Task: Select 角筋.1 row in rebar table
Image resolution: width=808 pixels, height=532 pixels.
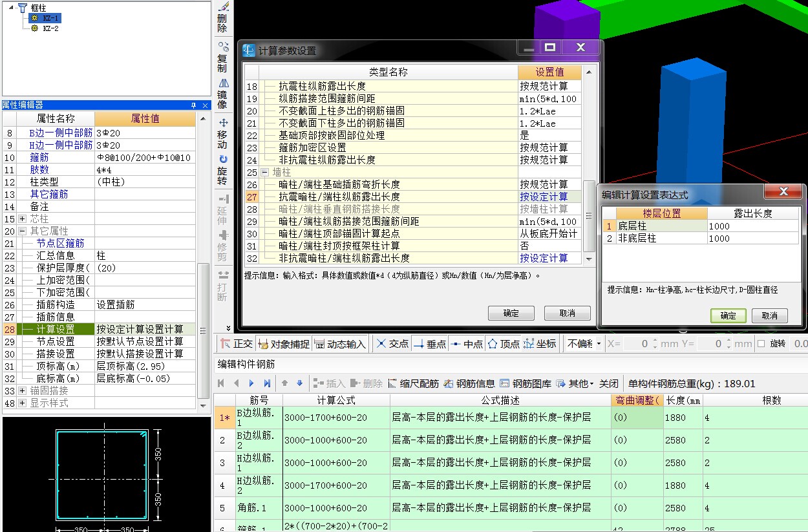Action: pyautogui.click(x=511, y=507)
